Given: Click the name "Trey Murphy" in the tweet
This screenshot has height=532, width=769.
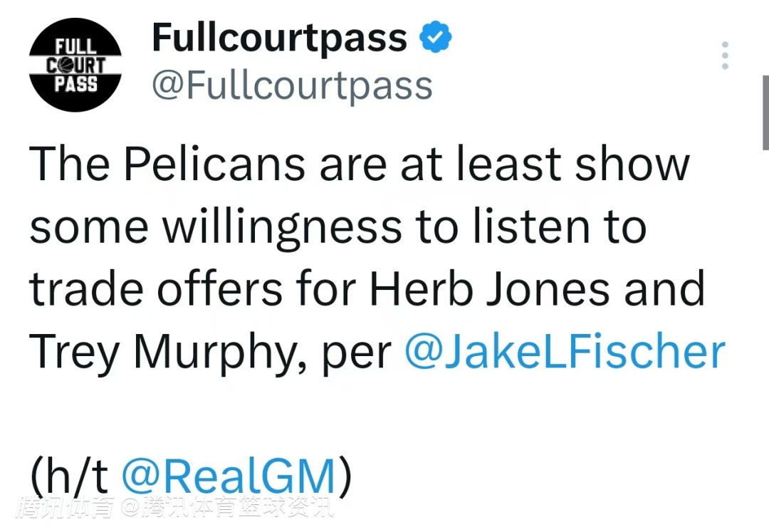Looking at the screenshot, I should [167, 351].
